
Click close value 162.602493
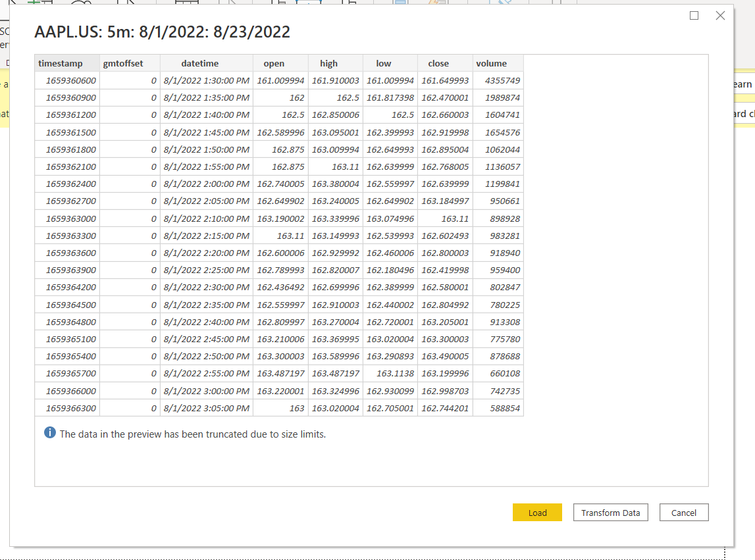(446, 236)
